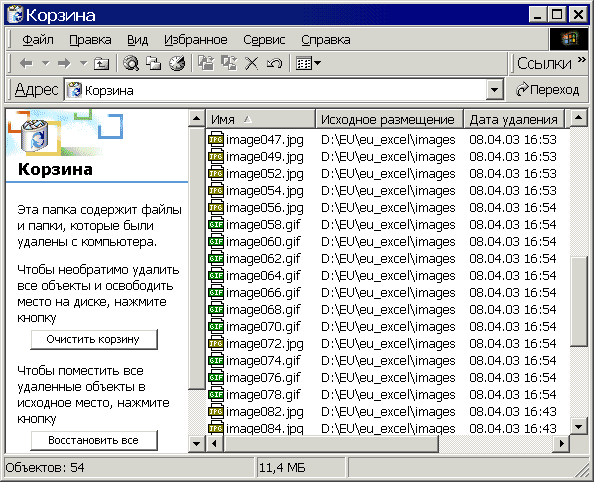Open the Файл menu
594x482 pixels.
(38, 40)
